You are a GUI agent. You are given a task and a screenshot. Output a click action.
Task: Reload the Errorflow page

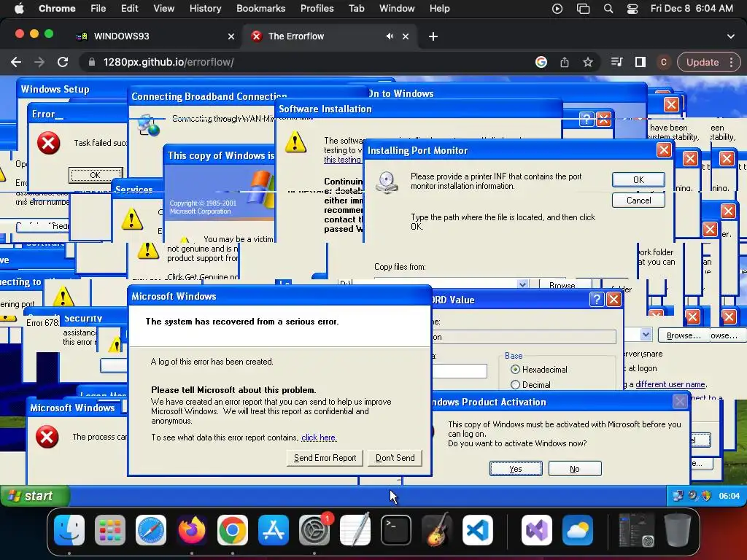(63, 62)
